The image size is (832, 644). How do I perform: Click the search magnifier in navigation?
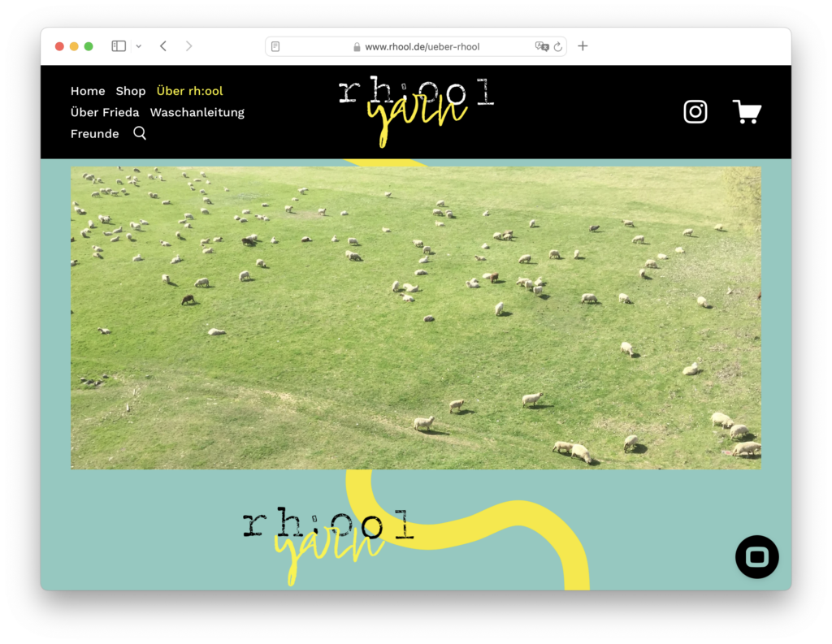tap(140, 133)
